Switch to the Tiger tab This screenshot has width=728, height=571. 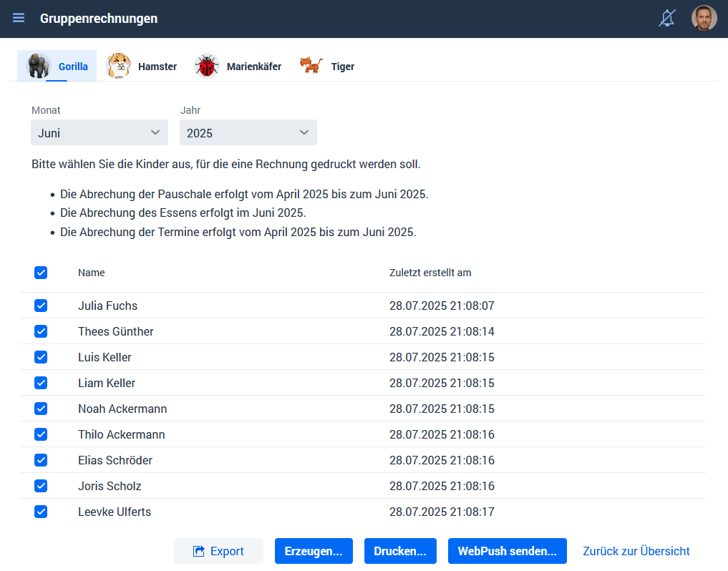[342, 67]
